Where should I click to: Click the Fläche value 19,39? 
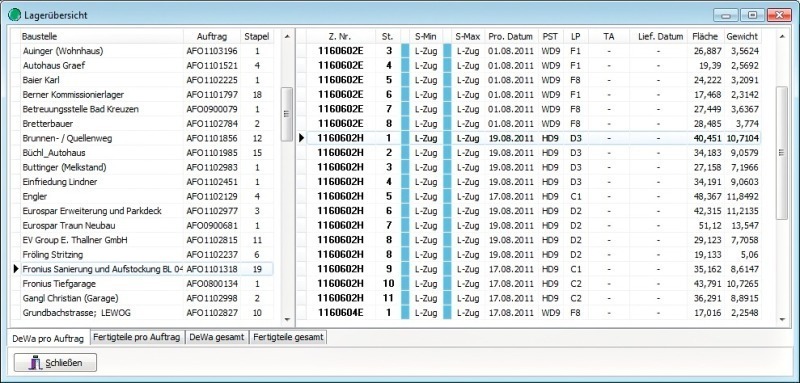[x=711, y=65]
